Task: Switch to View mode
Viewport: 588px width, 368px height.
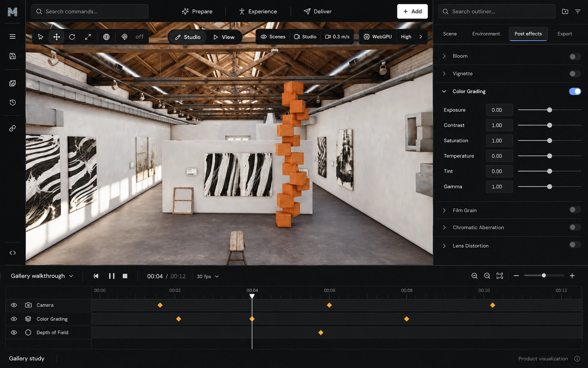Action: coord(224,37)
